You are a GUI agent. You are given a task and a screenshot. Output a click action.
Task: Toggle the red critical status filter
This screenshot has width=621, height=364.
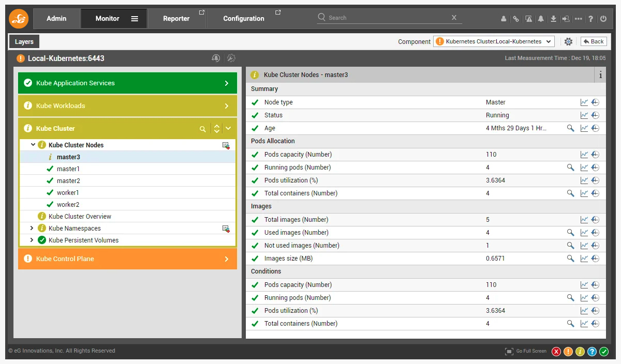[x=556, y=352]
